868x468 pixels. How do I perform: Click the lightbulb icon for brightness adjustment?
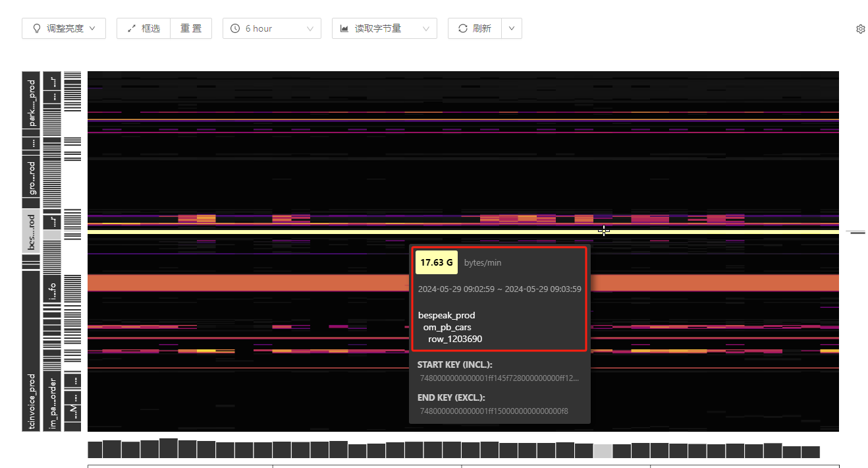[x=37, y=28]
